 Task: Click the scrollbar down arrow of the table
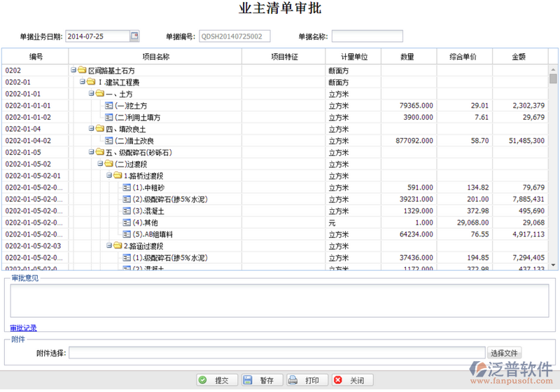pos(553,265)
